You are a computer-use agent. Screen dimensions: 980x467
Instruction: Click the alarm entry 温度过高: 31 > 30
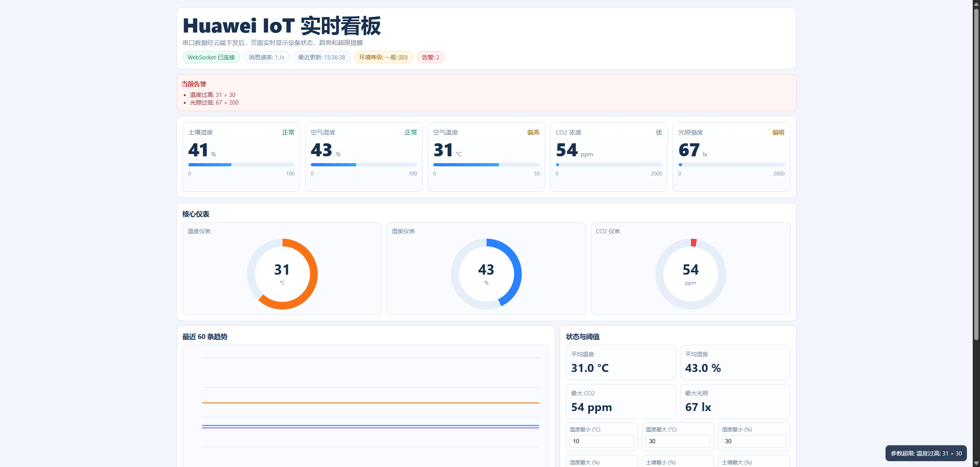pos(212,95)
